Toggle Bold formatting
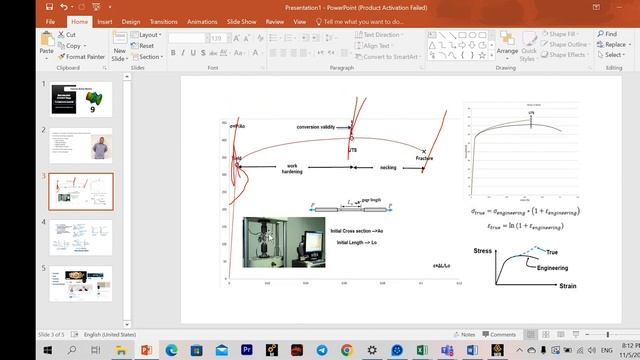The image size is (640, 360). click(173, 53)
